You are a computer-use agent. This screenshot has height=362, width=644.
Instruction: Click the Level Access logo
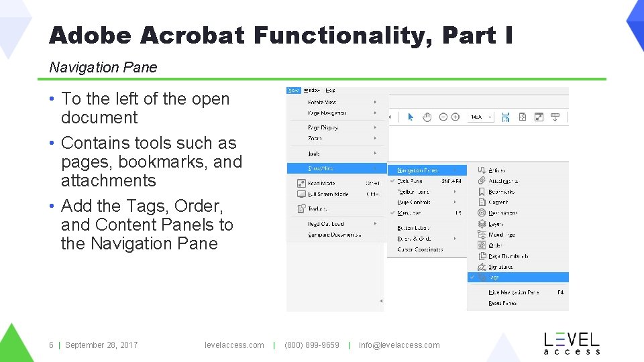(x=572, y=343)
